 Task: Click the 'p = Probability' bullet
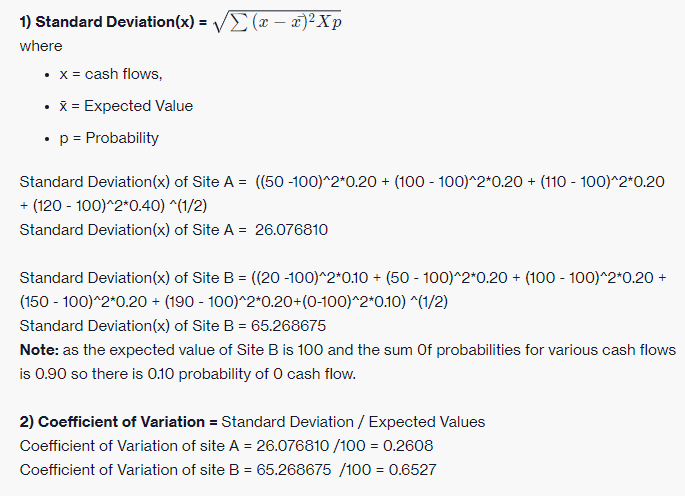109,138
